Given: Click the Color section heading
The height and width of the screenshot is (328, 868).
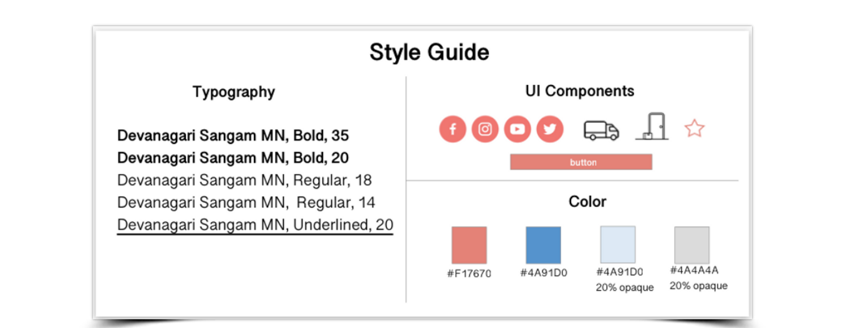Looking at the screenshot, I should click(x=587, y=202).
